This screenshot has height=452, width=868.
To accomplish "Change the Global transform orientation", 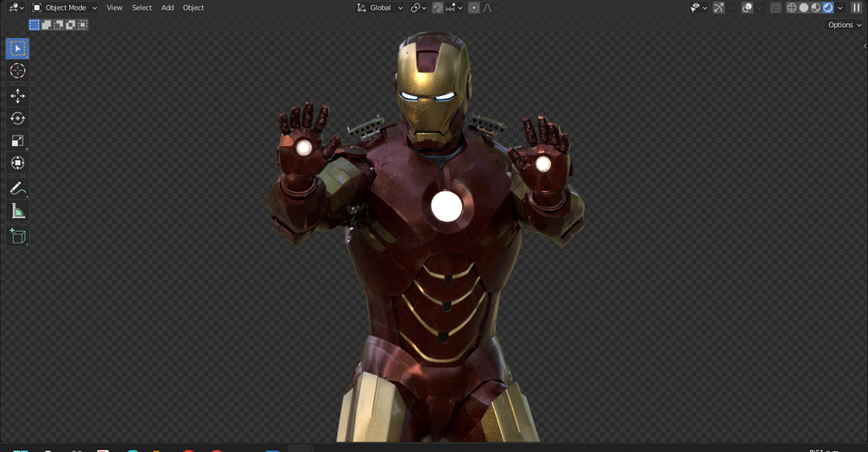I will pos(380,8).
